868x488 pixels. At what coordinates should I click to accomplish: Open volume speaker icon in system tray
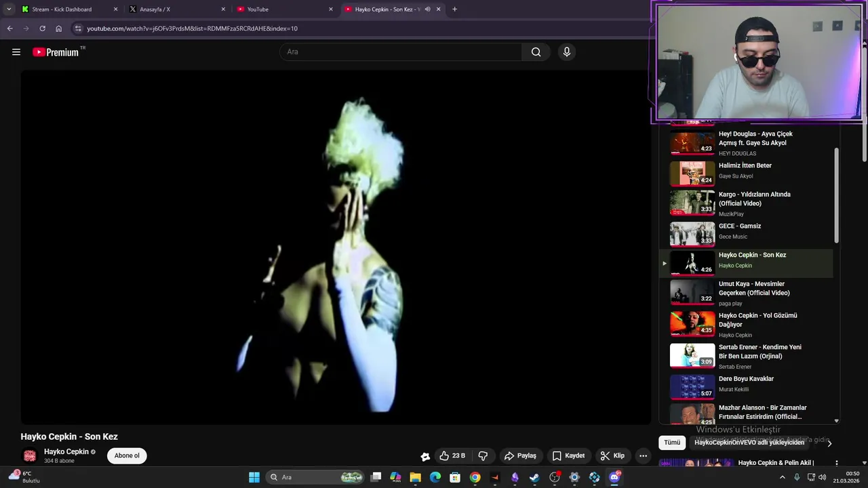click(x=823, y=477)
